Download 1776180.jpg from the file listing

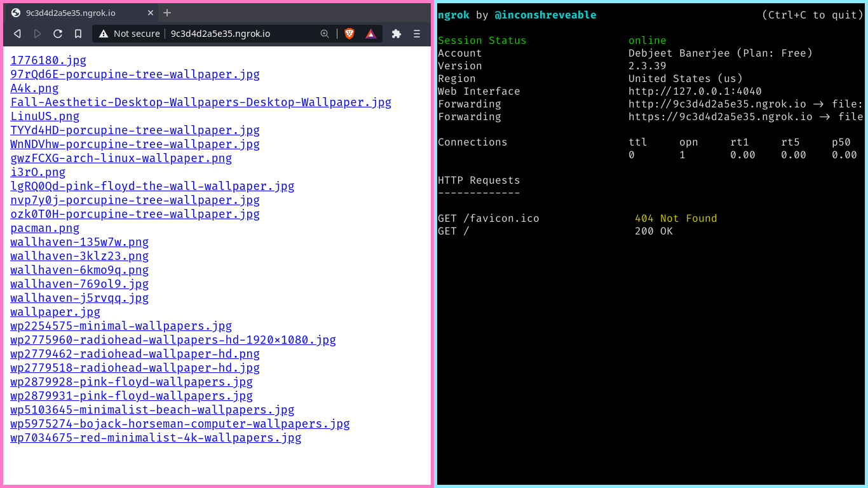(x=48, y=60)
